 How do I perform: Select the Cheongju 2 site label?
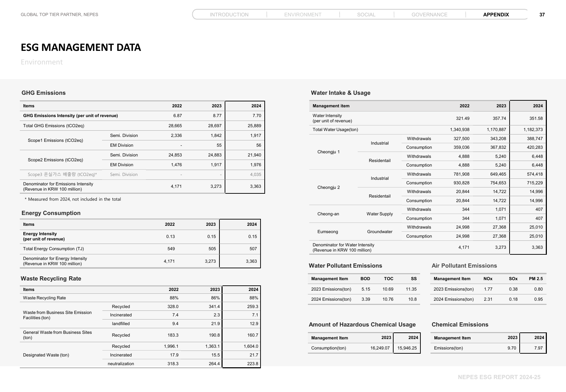pyautogui.click(x=328, y=187)
